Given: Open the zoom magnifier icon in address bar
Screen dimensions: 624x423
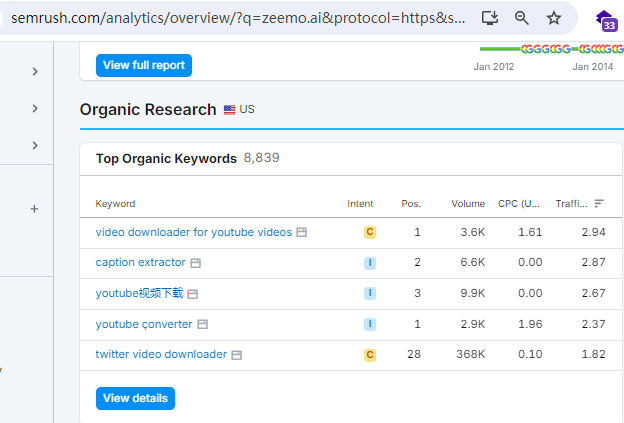Looking at the screenshot, I should pos(521,18).
